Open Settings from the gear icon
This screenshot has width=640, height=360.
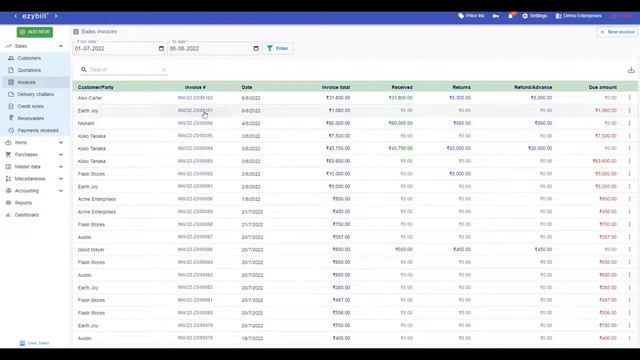coord(525,16)
